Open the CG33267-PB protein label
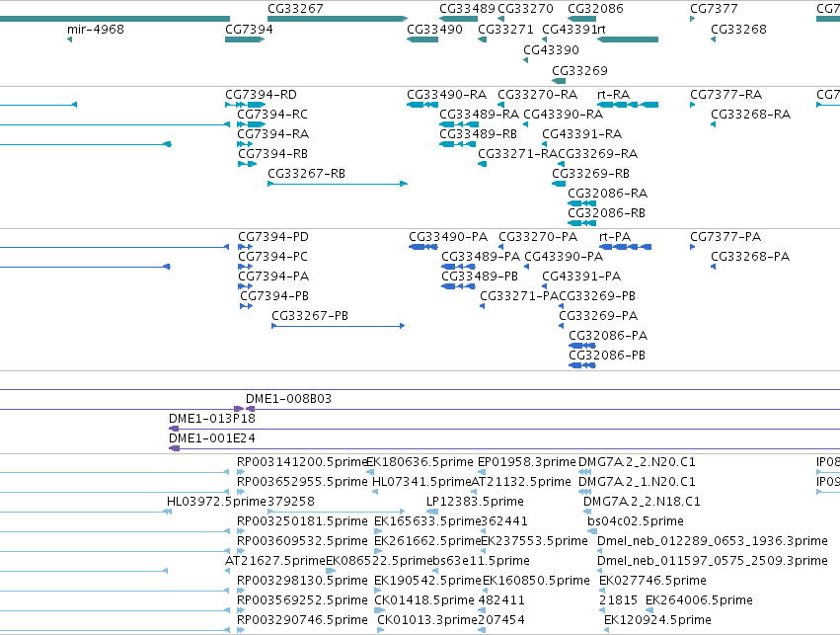The width and height of the screenshot is (840, 635). [310, 317]
